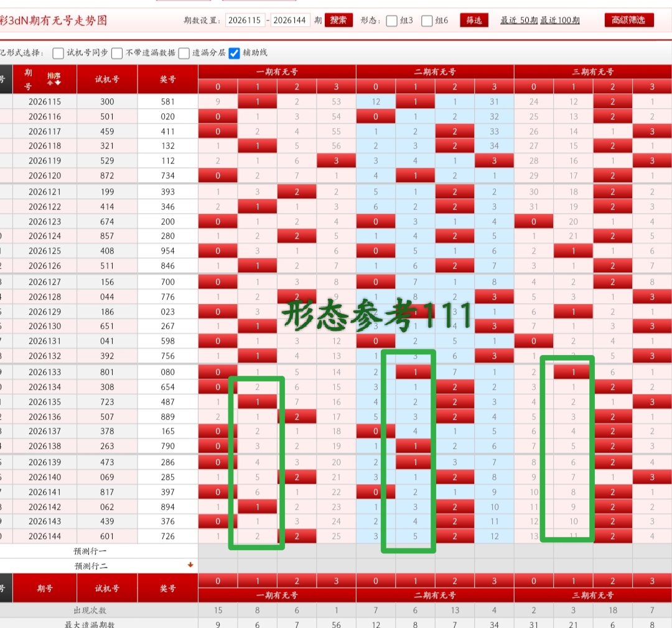672x628 pixels.
Task: Select the 最大遗漏期数 statistics row label
Action: pyautogui.click(x=90, y=624)
